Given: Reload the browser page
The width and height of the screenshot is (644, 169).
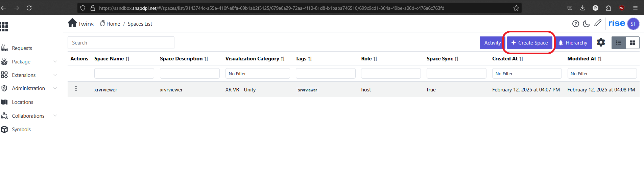Looking at the screenshot, I should (29, 8).
